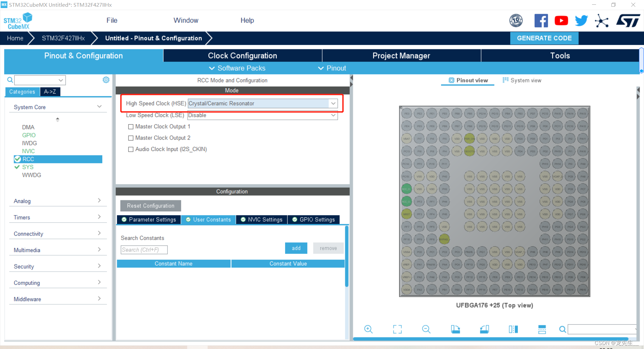This screenshot has width=644, height=349.
Task: Open the ST Twitter icon
Action: 581,21
